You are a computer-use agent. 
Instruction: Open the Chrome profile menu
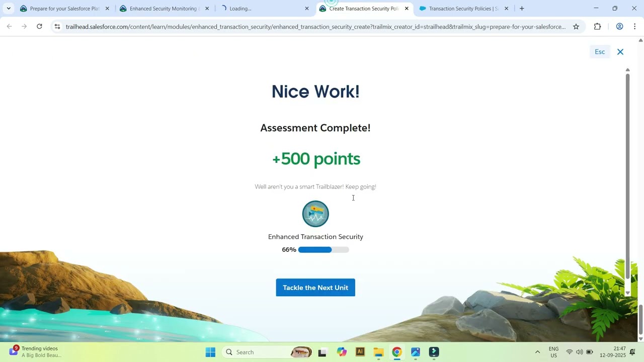[620, 27]
